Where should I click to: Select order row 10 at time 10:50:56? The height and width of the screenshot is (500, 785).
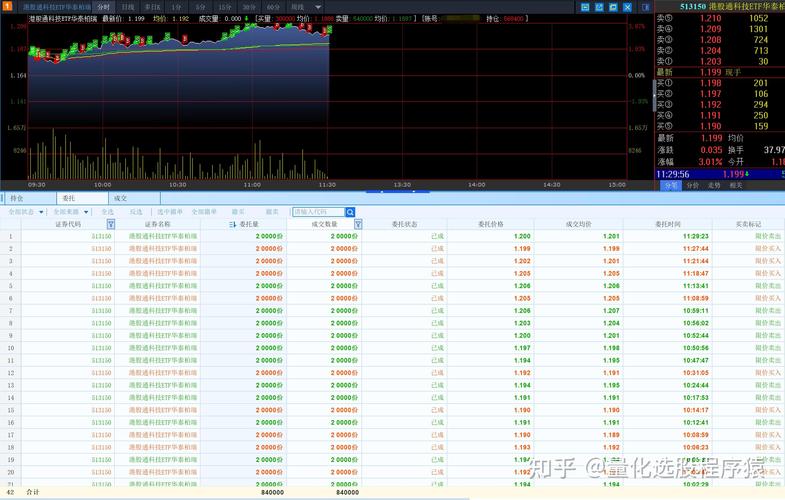pyautogui.click(x=392, y=348)
